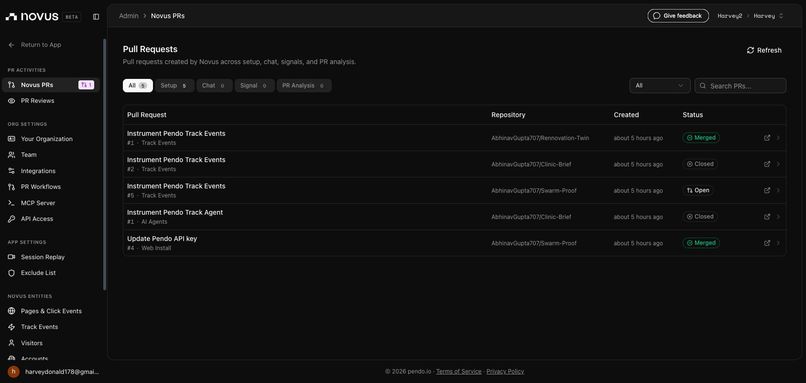Screen dimensions: 806x383
Task: Expand row chevron for Swarm-Proof PR #5
Action: pyautogui.click(x=778, y=190)
